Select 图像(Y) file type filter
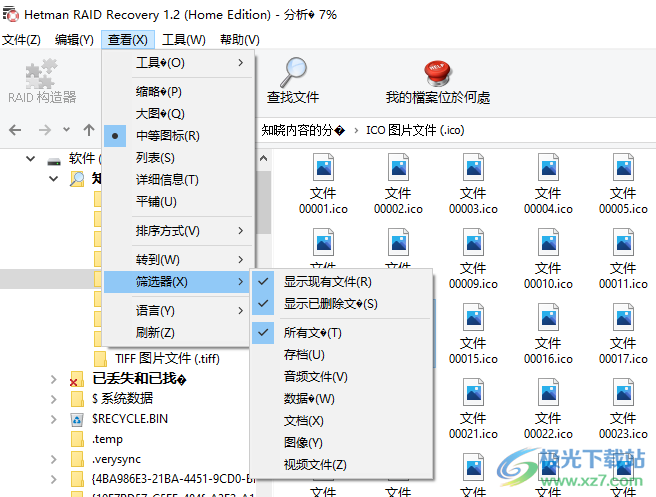This screenshot has height=497, width=656. pos(342,443)
